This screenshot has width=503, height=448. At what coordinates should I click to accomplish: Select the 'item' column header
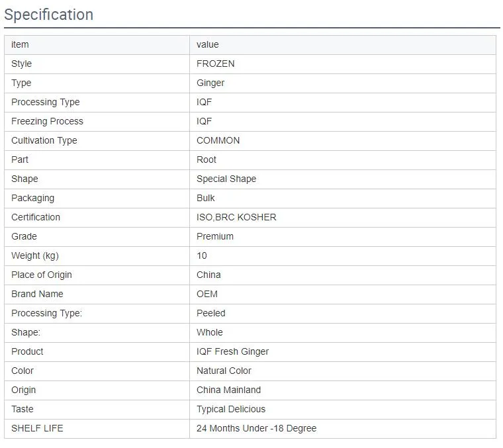coord(21,44)
